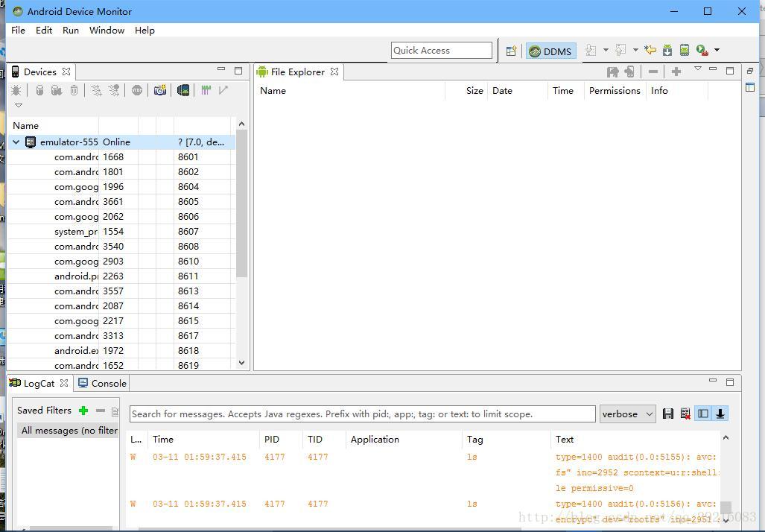The height and width of the screenshot is (532, 765).
Task: Click the Last Edit Location arrow icon
Action: click(650, 50)
